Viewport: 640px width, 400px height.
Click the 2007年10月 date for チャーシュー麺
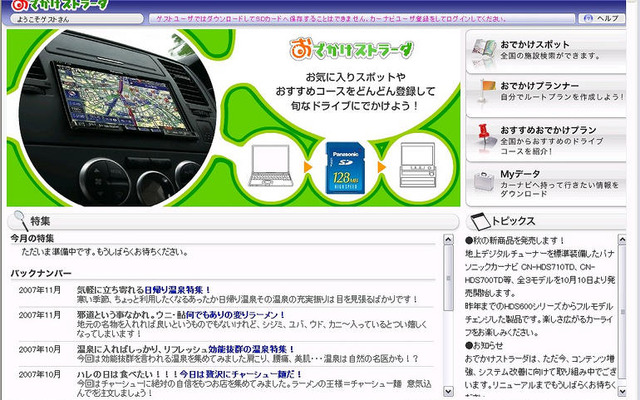(x=40, y=374)
